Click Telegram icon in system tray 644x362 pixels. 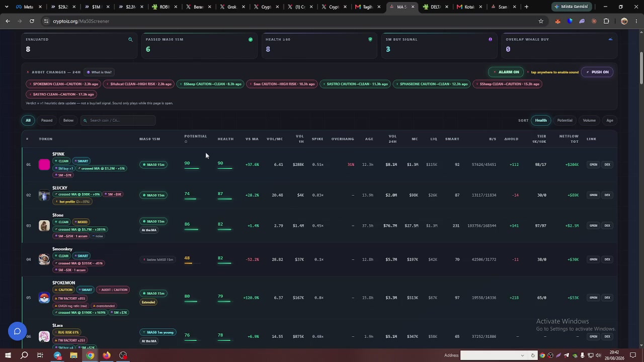[567, 355]
